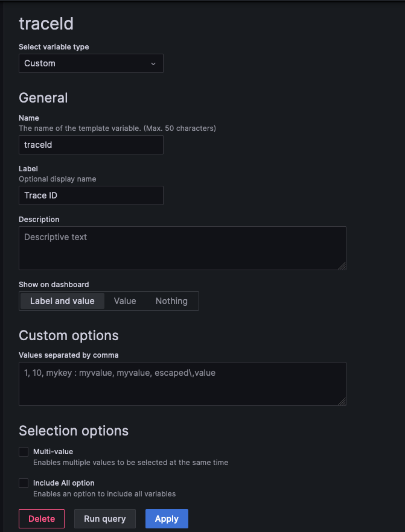Click the Selection options heading
The image size is (405, 532).
(74, 431)
